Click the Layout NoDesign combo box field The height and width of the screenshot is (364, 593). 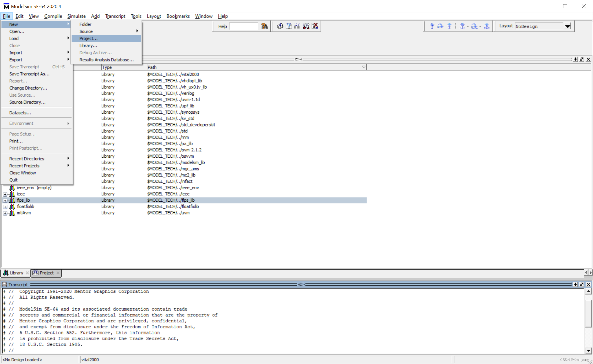539,26
